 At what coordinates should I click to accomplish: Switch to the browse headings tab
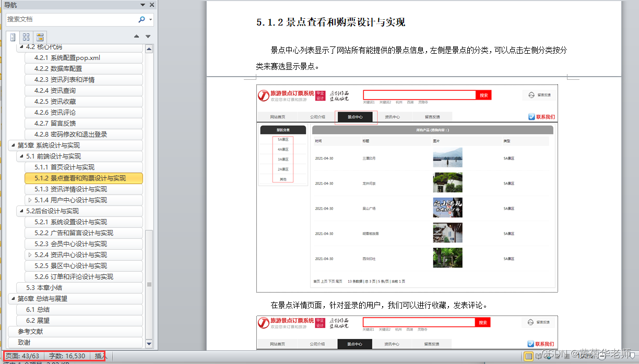(x=13, y=37)
